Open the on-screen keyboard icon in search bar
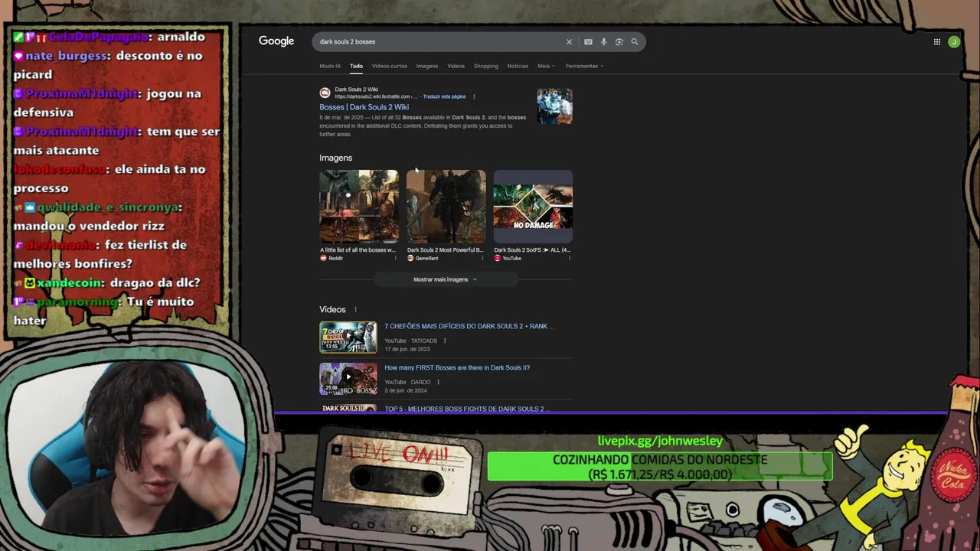980x551 pixels. (x=588, y=42)
